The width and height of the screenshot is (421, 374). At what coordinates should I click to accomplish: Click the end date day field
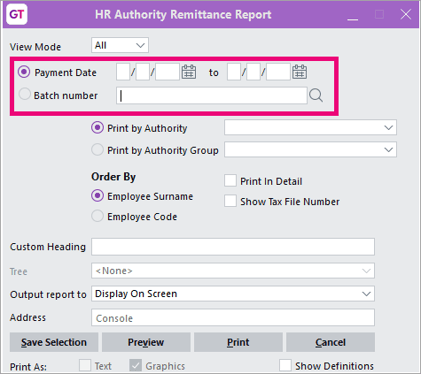coord(234,72)
